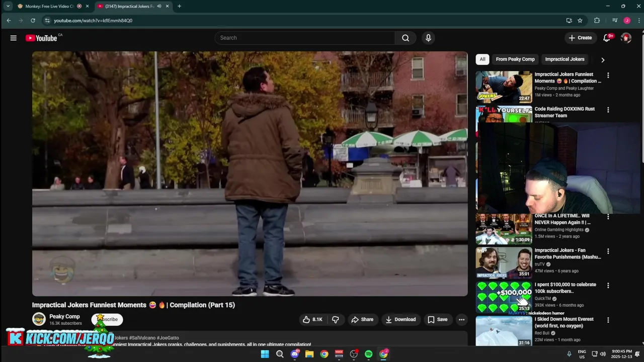Open Skied Down Mount Everest thumbnail
This screenshot has width=644, height=362.
[504, 331]
